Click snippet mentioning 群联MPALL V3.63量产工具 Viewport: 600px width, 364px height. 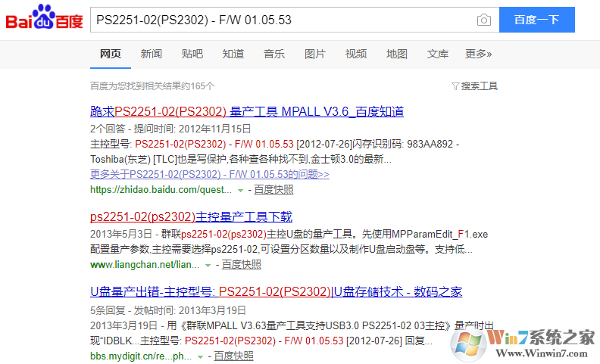[291, 325]
